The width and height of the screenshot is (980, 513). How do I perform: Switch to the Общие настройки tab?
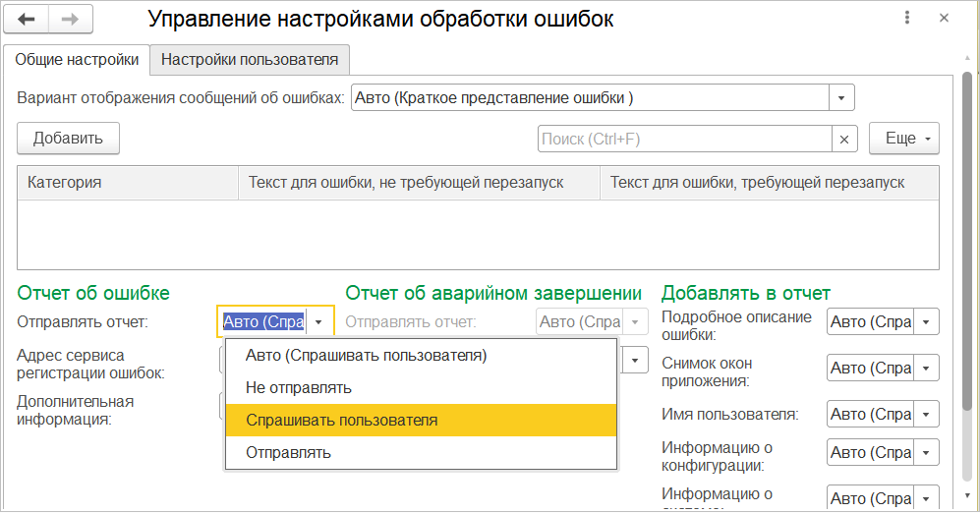[77, 59]
